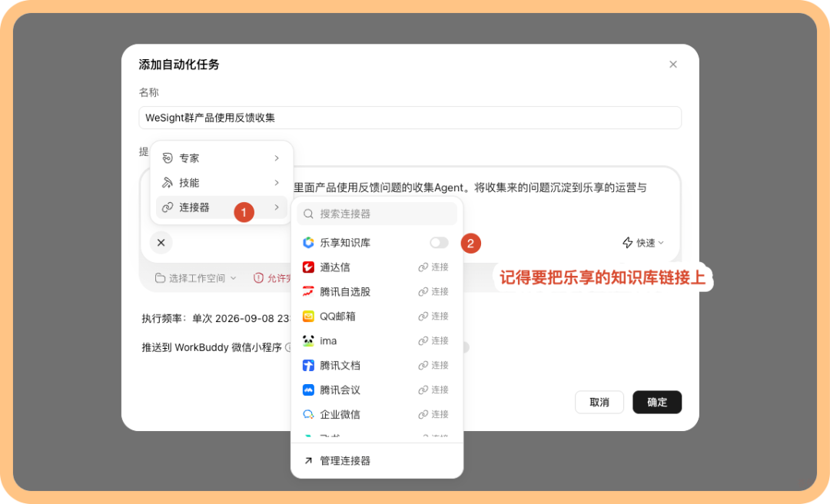Connect 腾讯自选股 via its 连接 link

[433, 291]
